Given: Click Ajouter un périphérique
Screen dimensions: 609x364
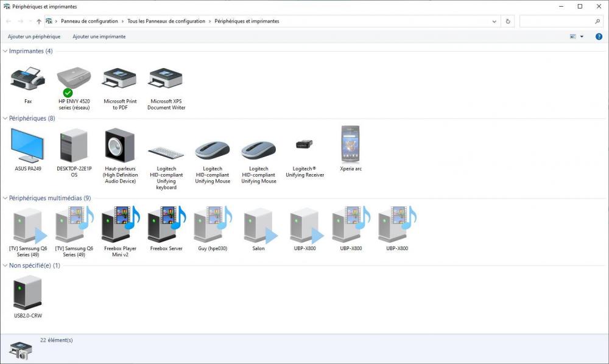Looking at the screenshot, I should tap(34, 37).
